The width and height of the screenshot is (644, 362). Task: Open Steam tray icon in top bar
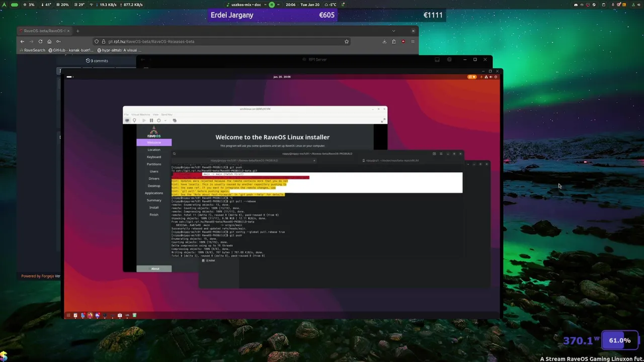(594, 5)
